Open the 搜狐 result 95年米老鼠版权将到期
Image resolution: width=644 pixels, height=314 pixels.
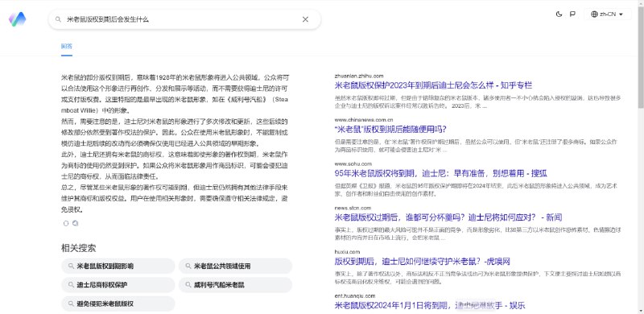click(x=440, y=173)
